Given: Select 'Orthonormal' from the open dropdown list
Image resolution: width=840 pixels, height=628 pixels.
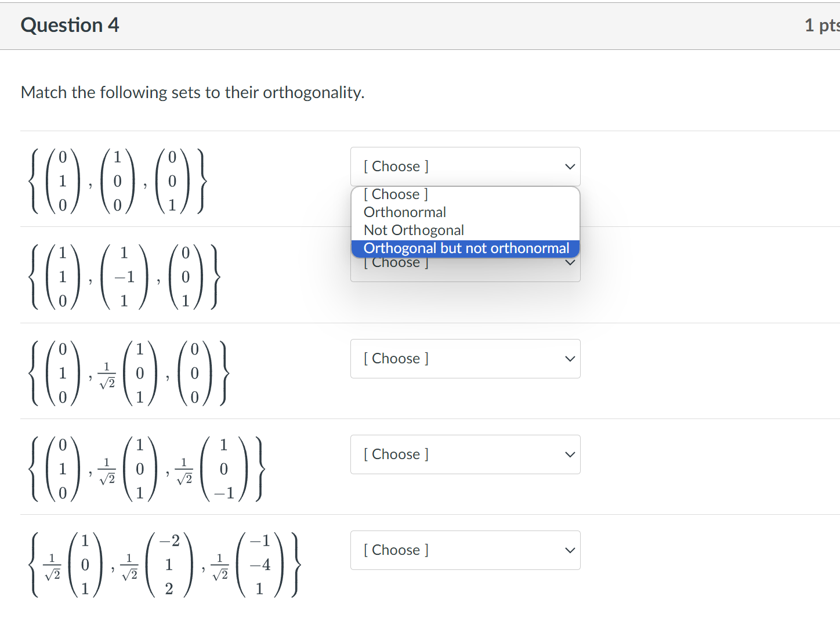Looking at the screenshot, I should tap(404, 212).
